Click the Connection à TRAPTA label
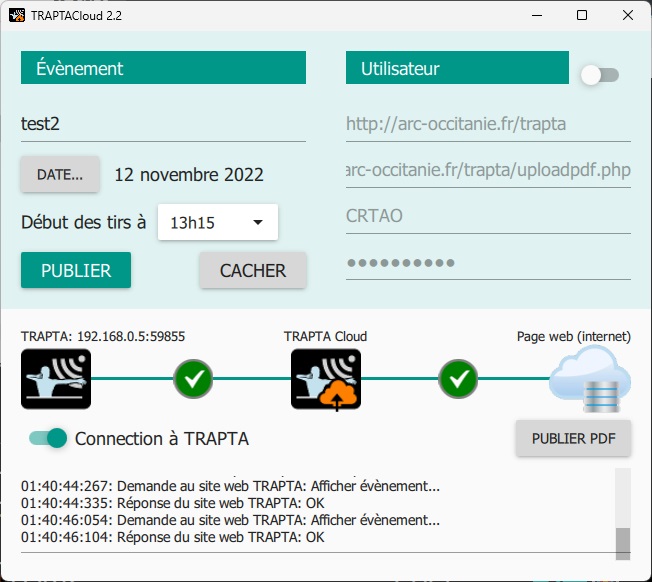The width and height of the screenshot is (652, 582). point(162,439)
